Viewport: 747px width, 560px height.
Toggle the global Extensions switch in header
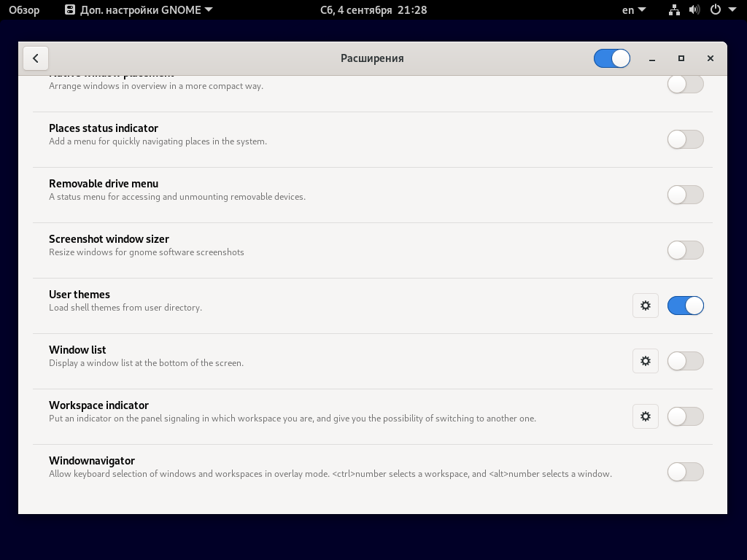pyautogui.click(x=612, y=58)
